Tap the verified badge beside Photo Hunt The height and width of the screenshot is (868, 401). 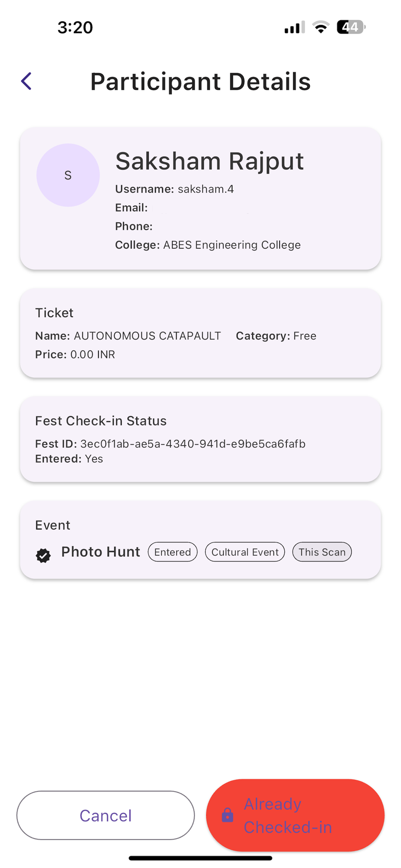[43, 555]
